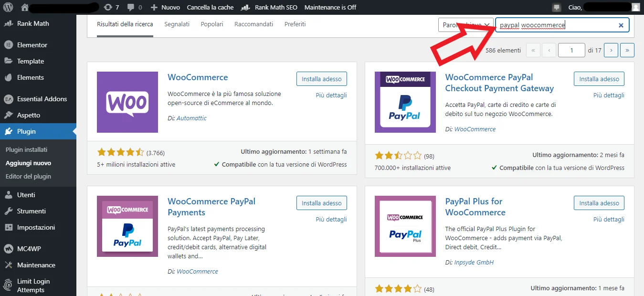Open the Automattic author link
644x296 pixels.
(x=191, y=118)
